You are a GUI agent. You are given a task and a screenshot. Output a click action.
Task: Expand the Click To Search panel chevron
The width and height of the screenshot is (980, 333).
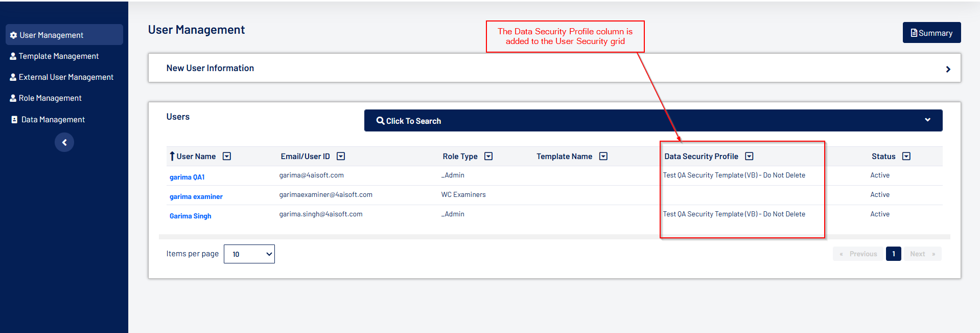[x=927, y=120]
